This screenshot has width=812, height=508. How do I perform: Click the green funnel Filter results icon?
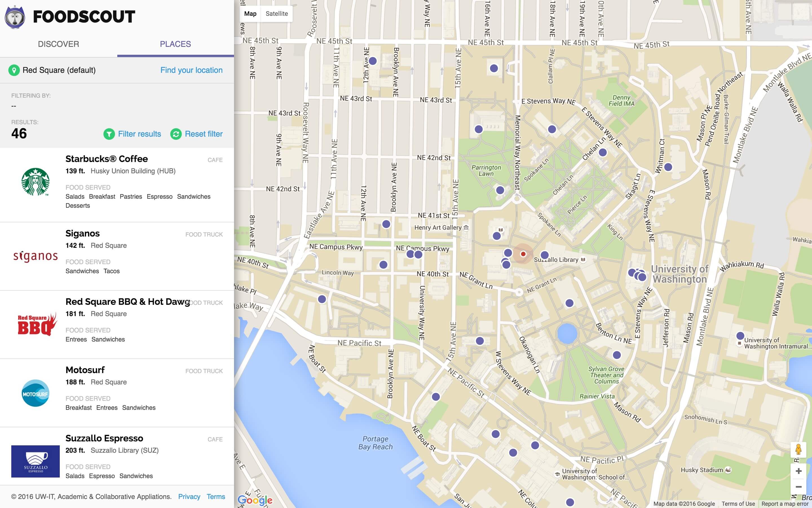[109, 134]
